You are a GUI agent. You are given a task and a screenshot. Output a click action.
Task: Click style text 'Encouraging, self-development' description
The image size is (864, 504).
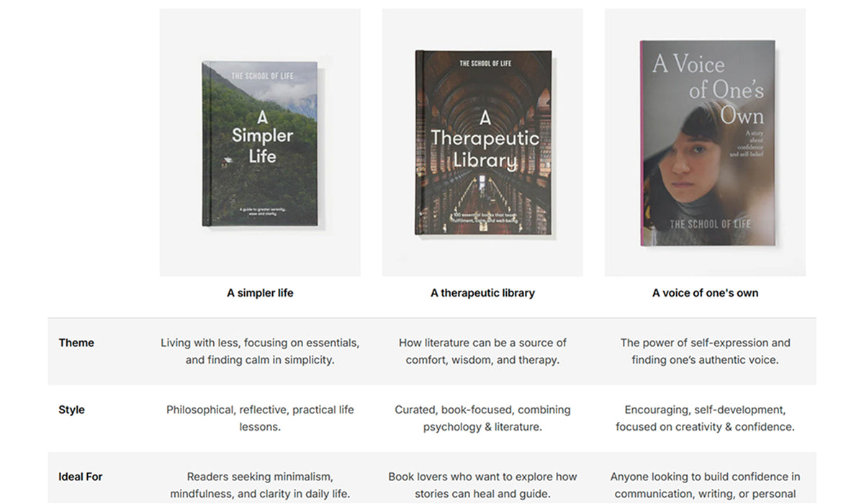[705, 418]
